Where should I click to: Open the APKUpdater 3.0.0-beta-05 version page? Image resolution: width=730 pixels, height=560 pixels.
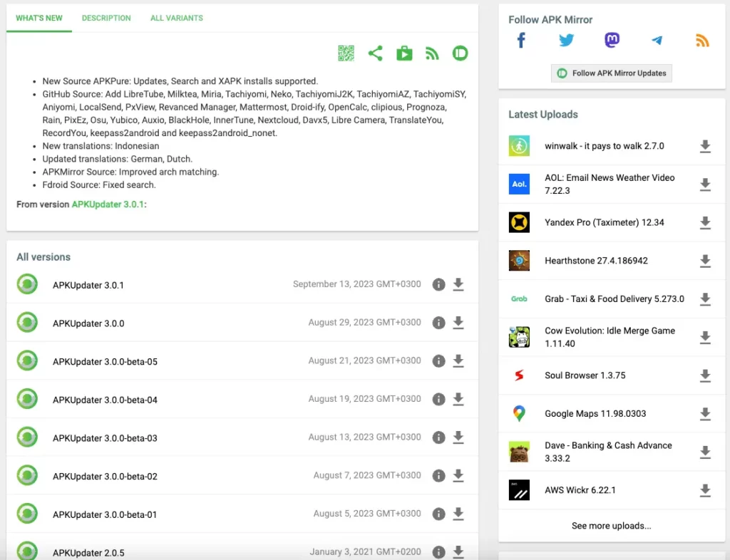click(105, 361)
